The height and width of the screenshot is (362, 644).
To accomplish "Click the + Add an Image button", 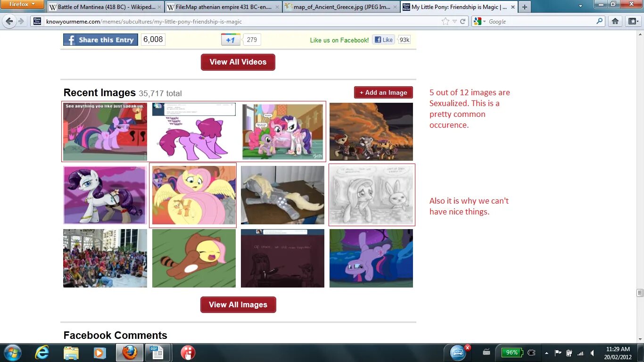I will tap(383, 92).
